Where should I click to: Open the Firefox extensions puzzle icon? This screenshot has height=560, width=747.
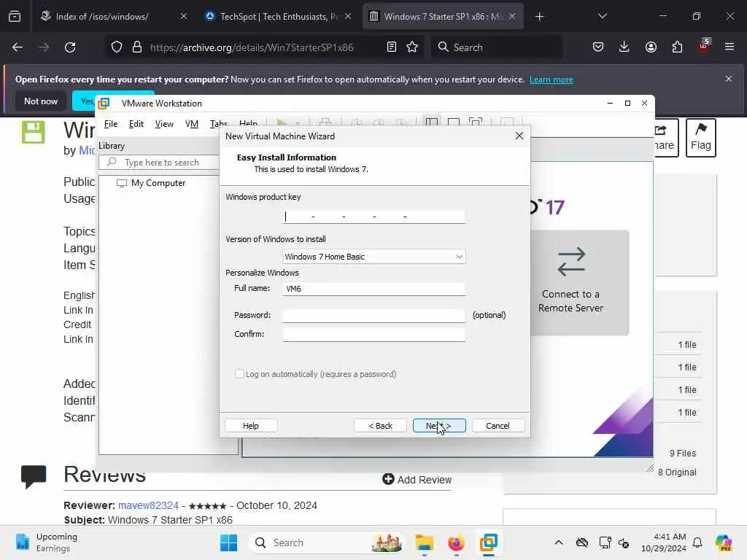coord(677,47)
